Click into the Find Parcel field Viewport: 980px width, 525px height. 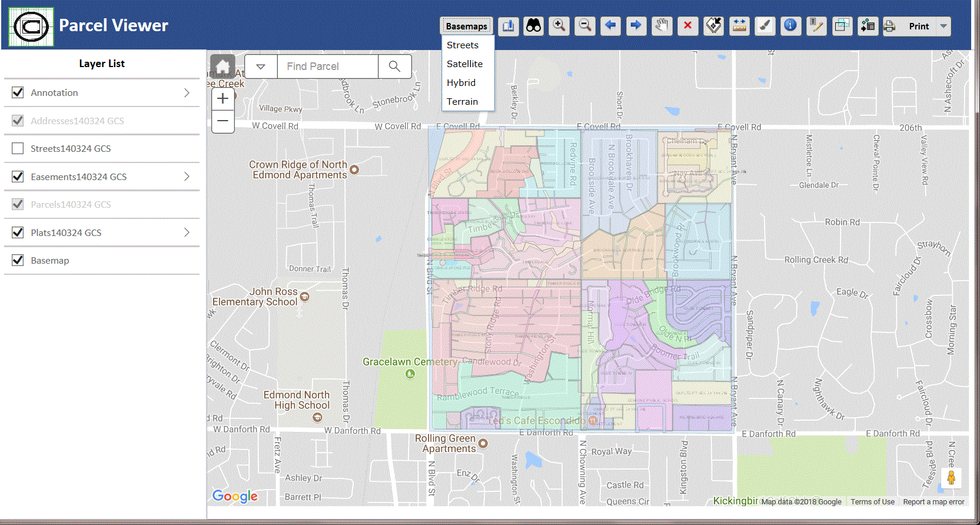pos(328,67)
